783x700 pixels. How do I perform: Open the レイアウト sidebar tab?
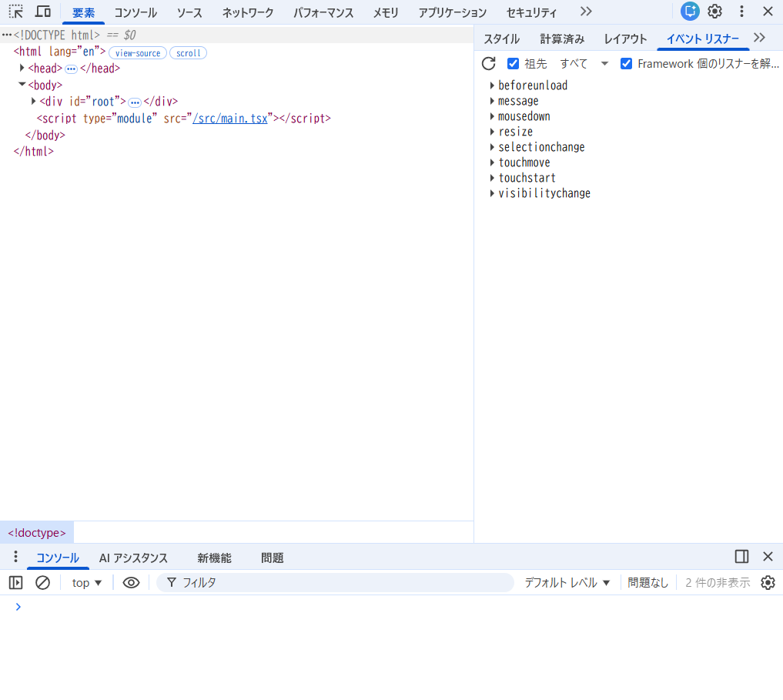(x=625, y=39)
